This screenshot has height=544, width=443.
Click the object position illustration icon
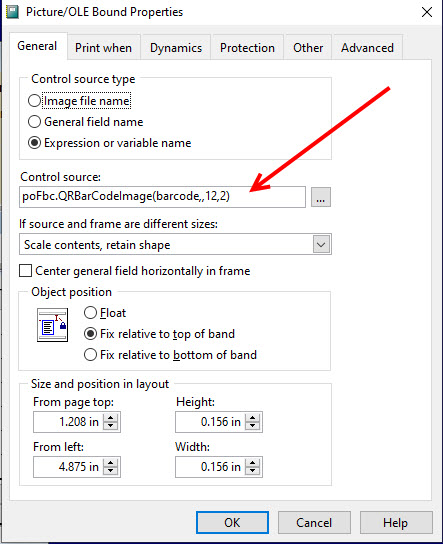click(x=52, y=325)
